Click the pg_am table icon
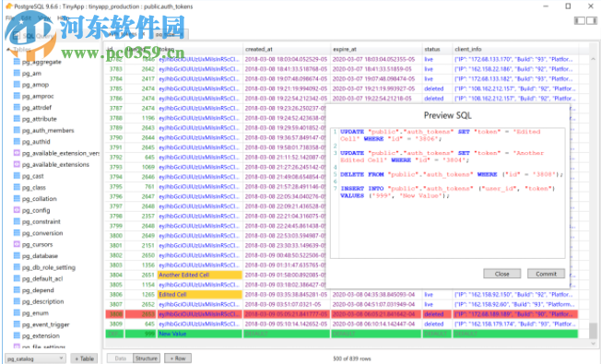 (17, 73)
